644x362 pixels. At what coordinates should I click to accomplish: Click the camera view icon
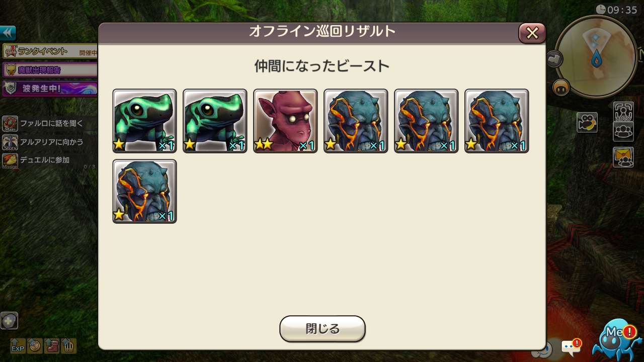click(587, 122)
